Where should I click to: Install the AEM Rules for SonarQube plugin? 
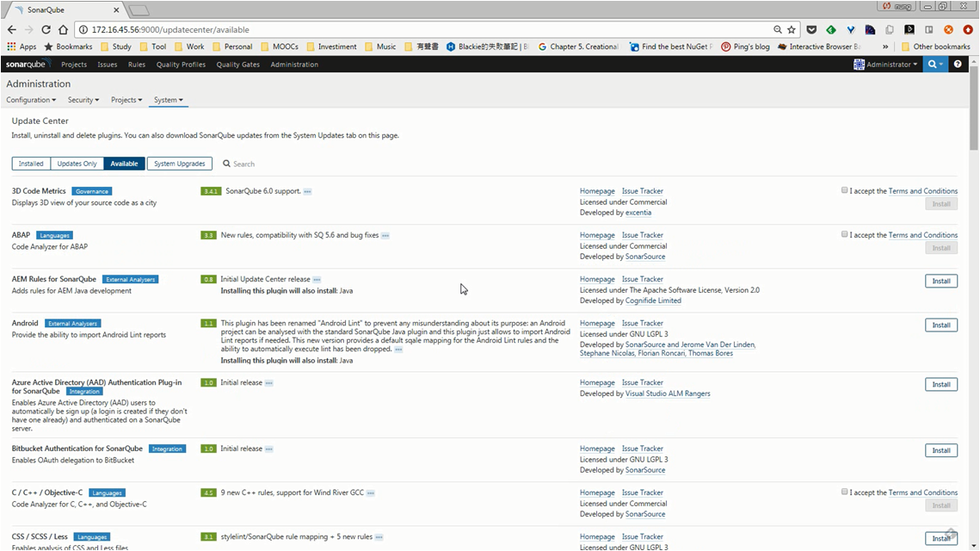click(941, 282)
